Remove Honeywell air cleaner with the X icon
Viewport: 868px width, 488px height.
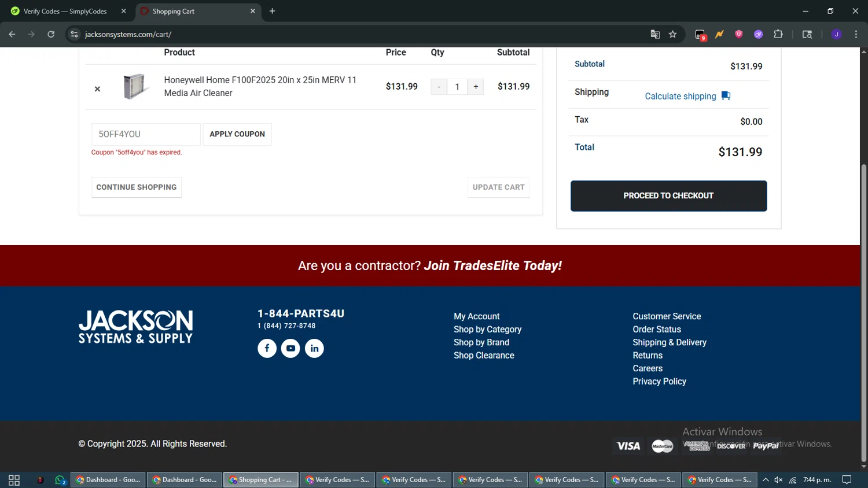(97, 89)
